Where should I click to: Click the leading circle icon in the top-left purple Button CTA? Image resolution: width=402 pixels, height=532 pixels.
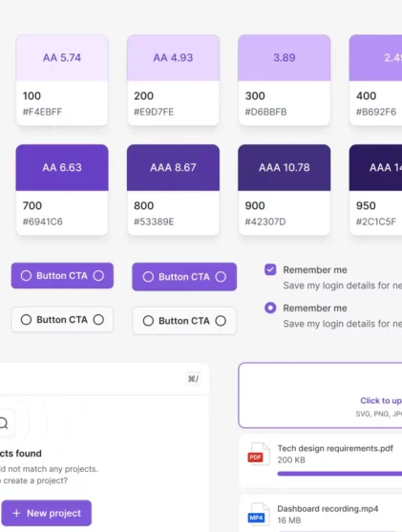pyautogui.click(x=26, y=275)
